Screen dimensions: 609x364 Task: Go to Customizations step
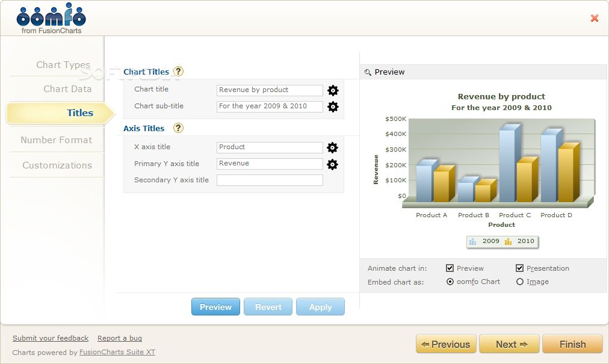[x=57, y=165]
